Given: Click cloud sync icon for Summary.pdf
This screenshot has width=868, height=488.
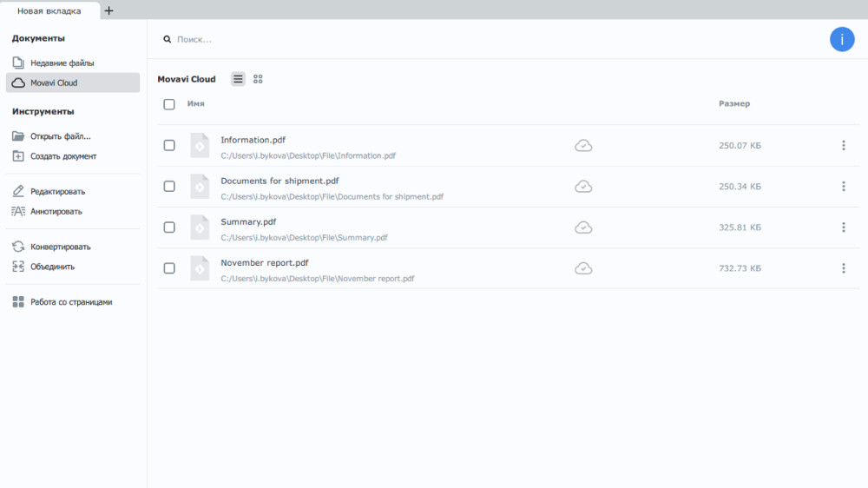Looking at the screenshot, I should coord(583,228).
